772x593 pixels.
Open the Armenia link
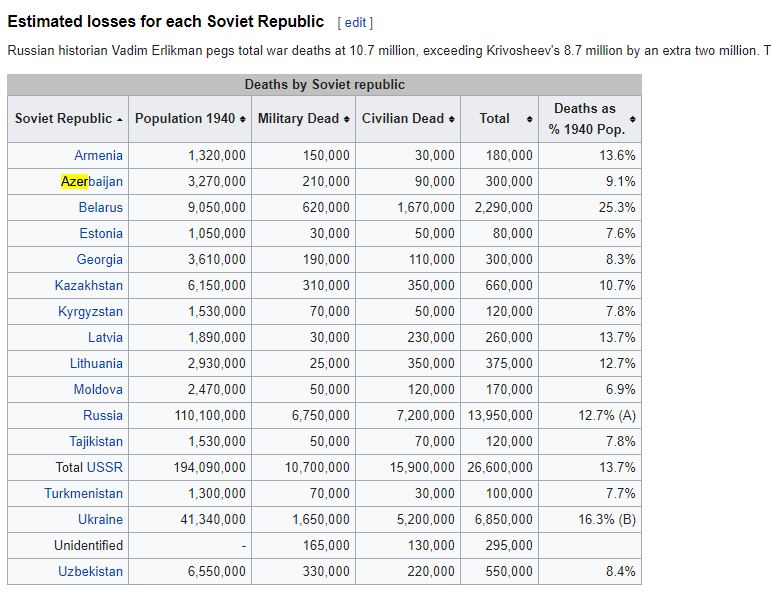(x=98, y=156)
